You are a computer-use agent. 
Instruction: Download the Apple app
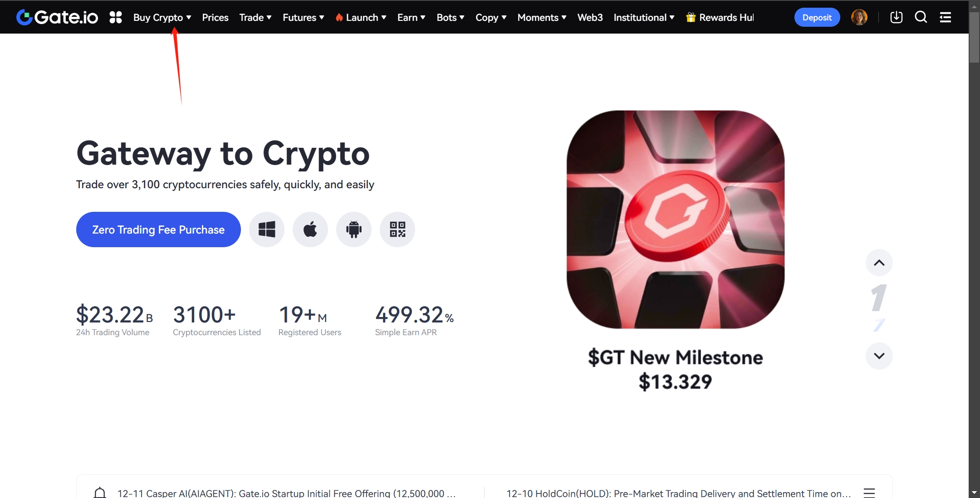pyautogui.click(x=310, y=229)
